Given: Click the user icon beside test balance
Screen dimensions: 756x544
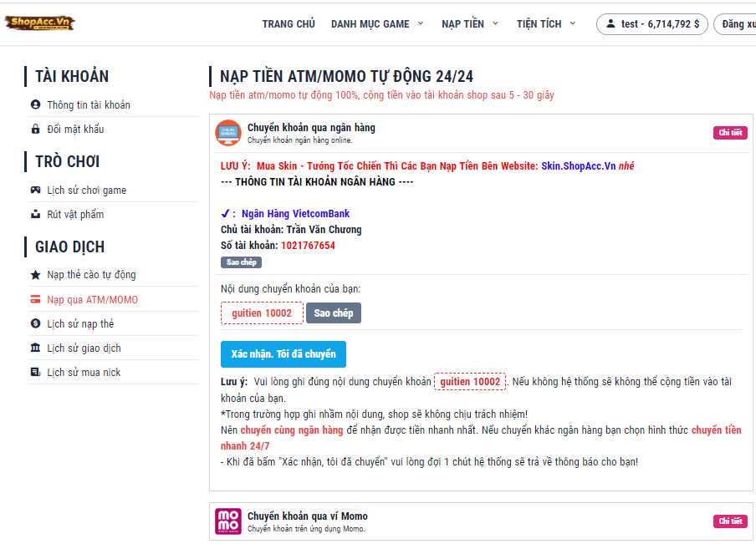Looking at the screenshot, I should 610,23.
